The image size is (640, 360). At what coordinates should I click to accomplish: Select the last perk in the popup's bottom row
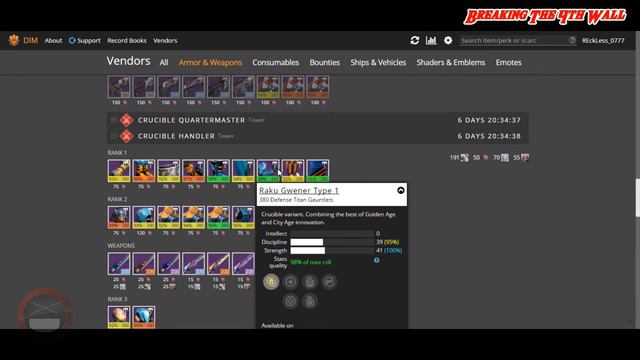coord(310,301)
